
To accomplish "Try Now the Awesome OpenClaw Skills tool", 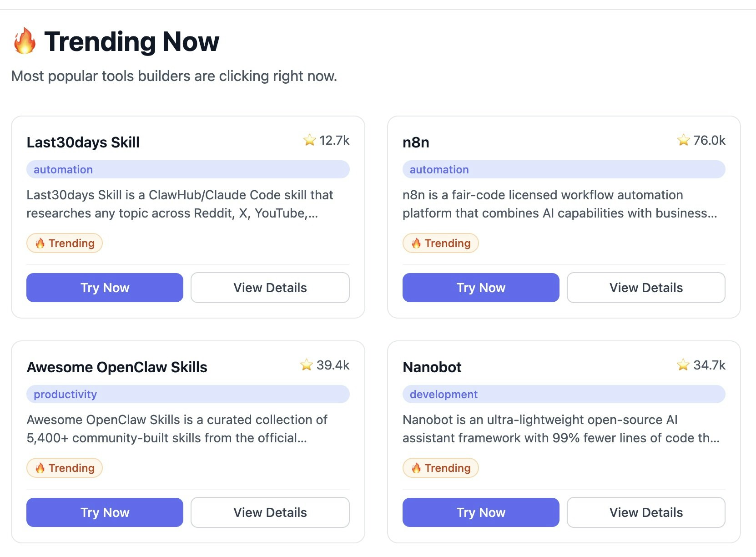I will (105, 512).
